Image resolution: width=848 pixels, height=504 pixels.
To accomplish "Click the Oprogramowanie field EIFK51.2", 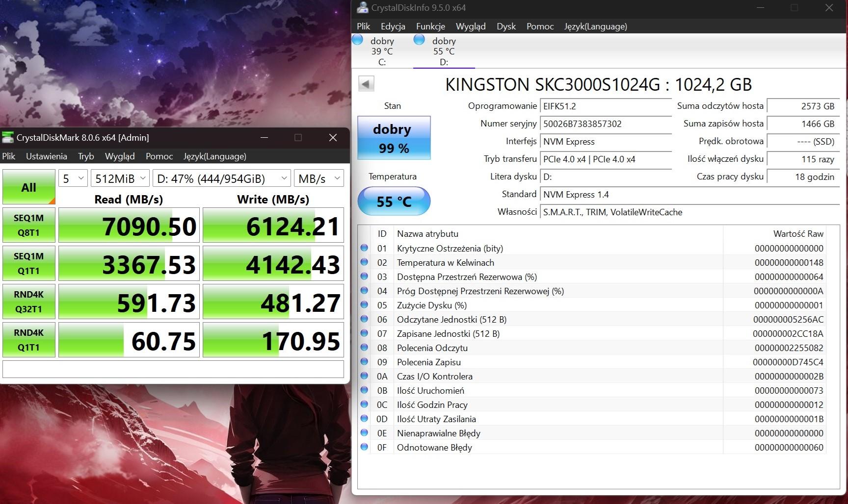I will coord(606,106).
